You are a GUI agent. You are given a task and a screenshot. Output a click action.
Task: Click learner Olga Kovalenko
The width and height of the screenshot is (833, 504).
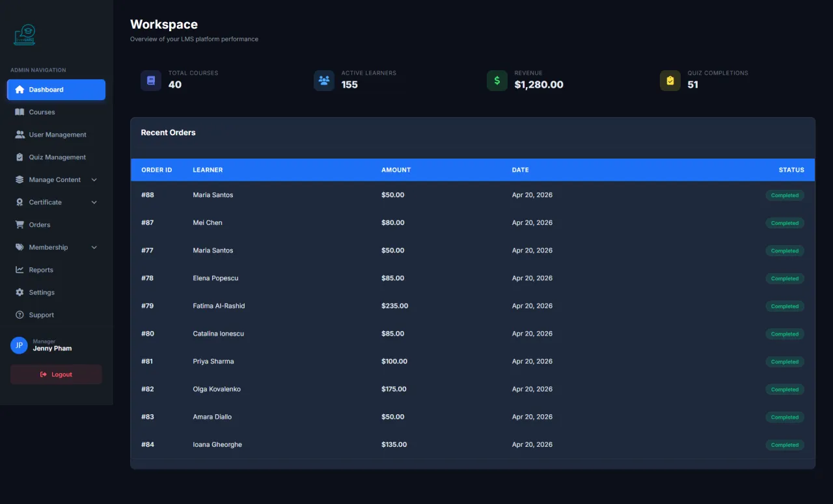coord(217,389)
